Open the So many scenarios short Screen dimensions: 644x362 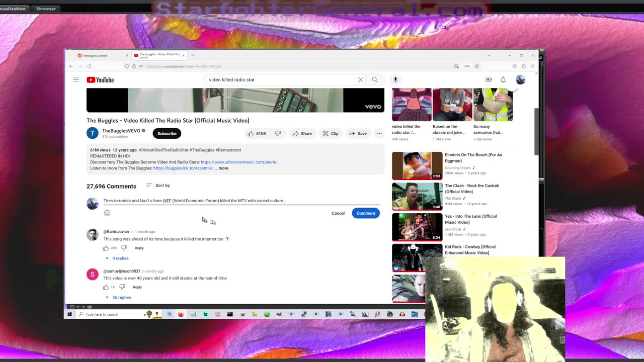point(493,105)
